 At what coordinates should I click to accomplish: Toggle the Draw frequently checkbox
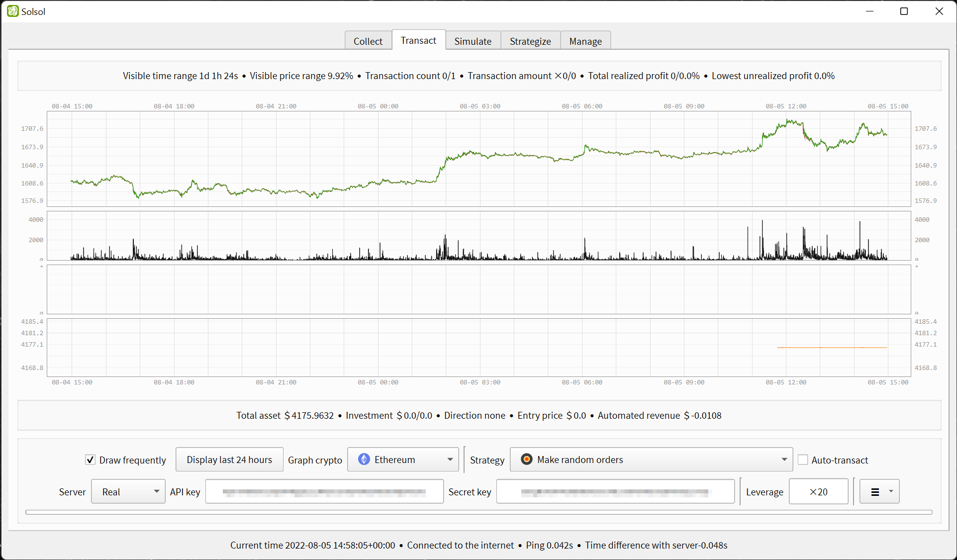point(90,460)
